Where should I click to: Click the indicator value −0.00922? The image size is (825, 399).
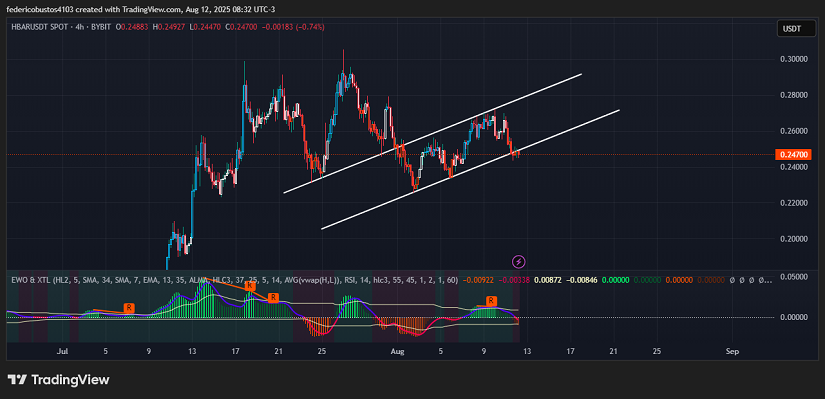(477, 280)
